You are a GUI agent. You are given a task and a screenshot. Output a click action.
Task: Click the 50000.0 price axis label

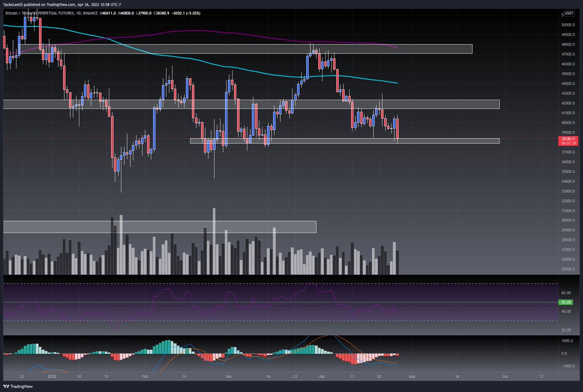click(x=568, y=25)
